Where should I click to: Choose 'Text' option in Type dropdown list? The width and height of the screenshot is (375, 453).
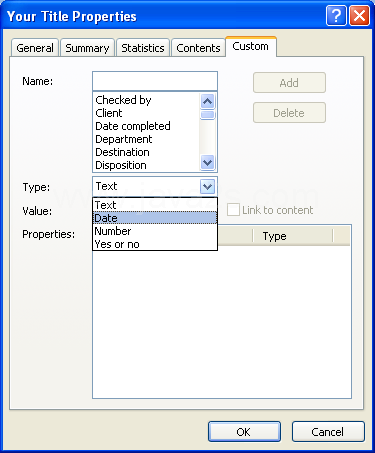click(x=155, y=205)
